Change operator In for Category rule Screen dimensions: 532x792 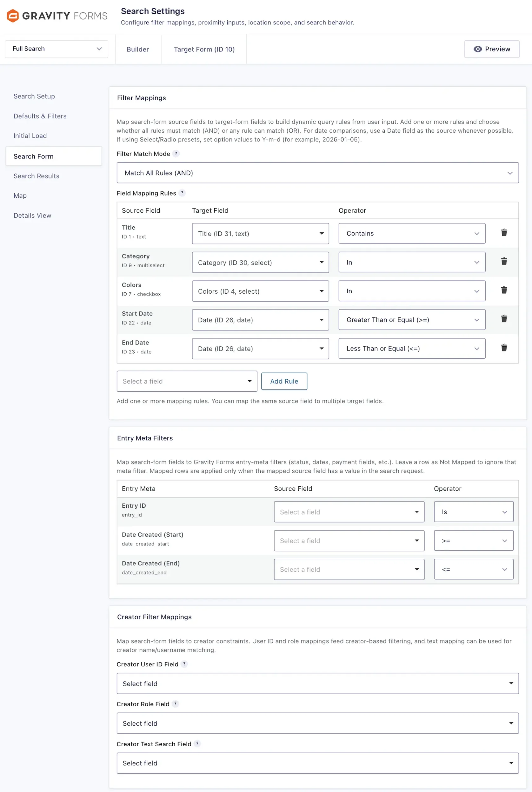pos(412,262)
